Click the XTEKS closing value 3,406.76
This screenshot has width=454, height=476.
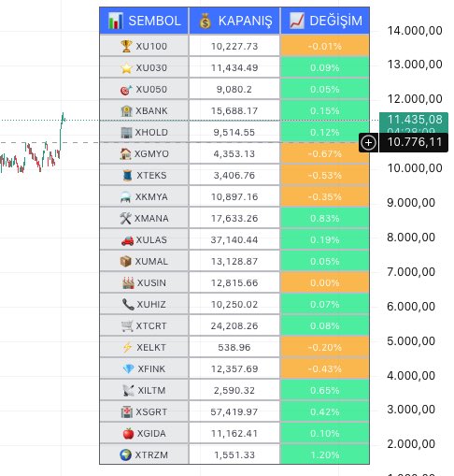tap(234, 176)
